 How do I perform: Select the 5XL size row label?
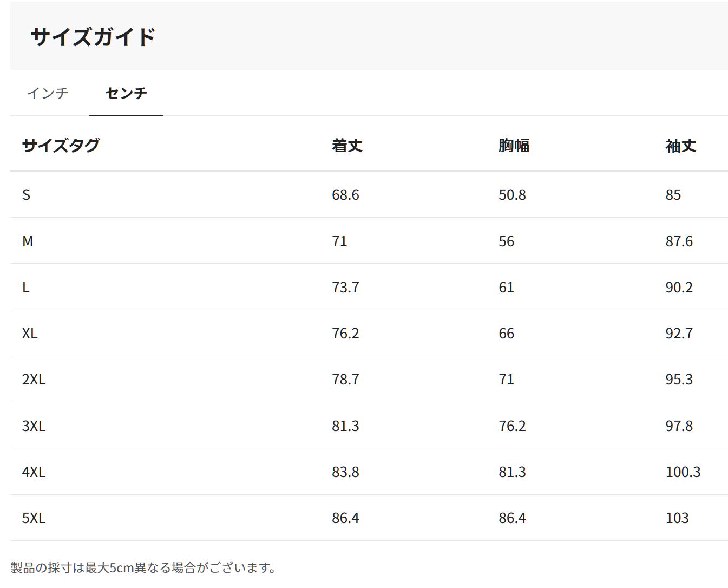coord(34,518)
